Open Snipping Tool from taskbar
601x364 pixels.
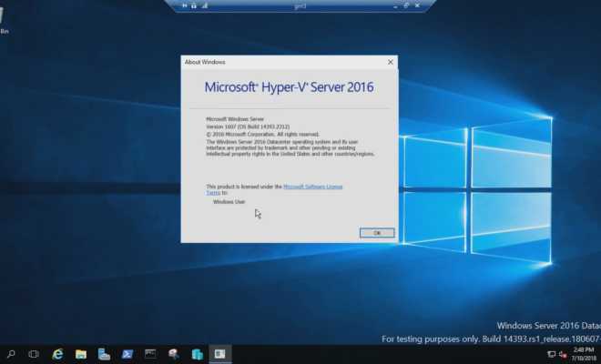click(174, 354)
